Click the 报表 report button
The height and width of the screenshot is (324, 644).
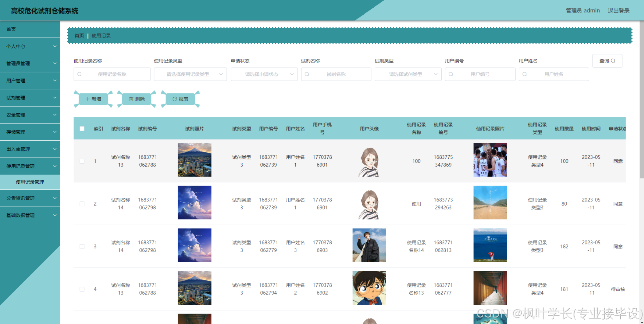[x=180, y=99]
